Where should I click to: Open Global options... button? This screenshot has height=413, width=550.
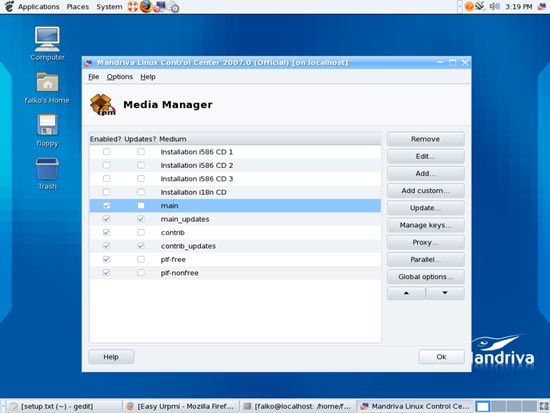pos(425,277)
